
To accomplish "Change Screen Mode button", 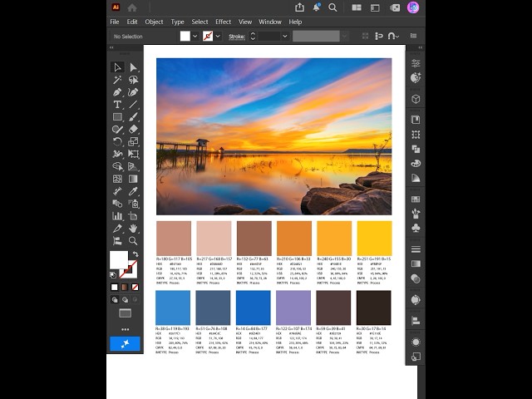I will [x=126, y=313].
